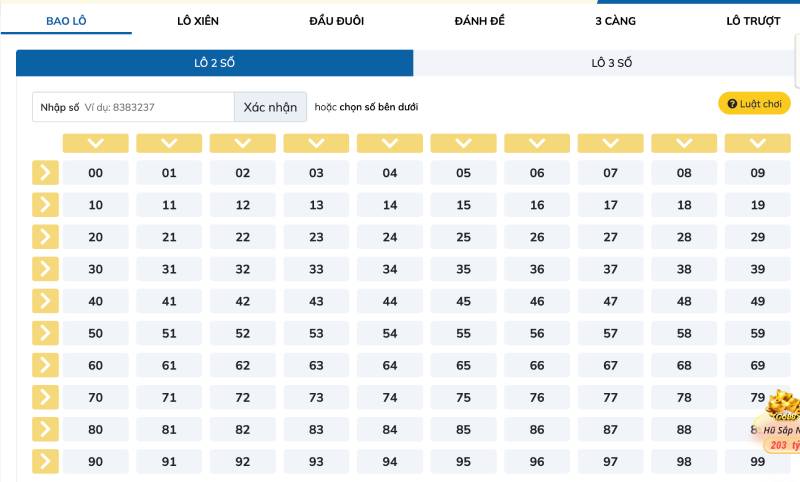The image size is (800, 482).
Task: Toggle number 68 in the grid
Action: click(x=684, y=365)
